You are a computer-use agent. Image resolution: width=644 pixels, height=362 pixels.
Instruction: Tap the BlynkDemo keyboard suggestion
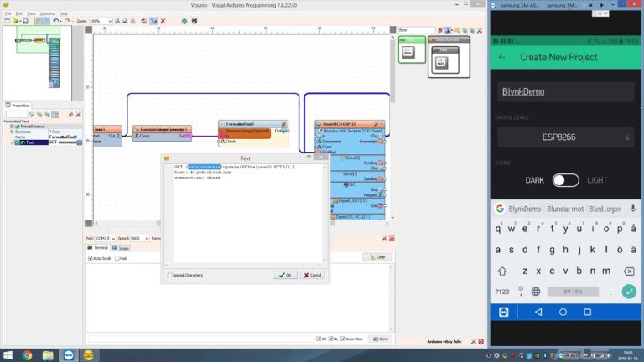tap(524, 209)
